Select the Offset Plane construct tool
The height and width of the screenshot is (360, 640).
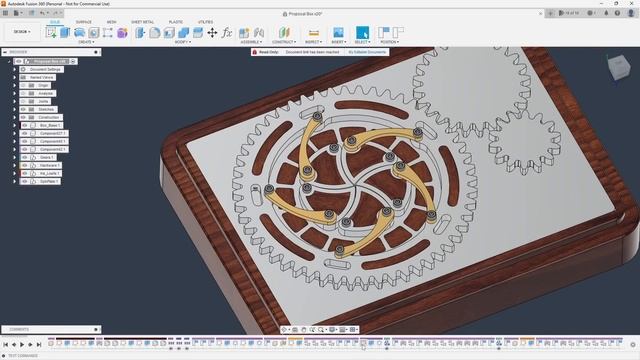284,33
